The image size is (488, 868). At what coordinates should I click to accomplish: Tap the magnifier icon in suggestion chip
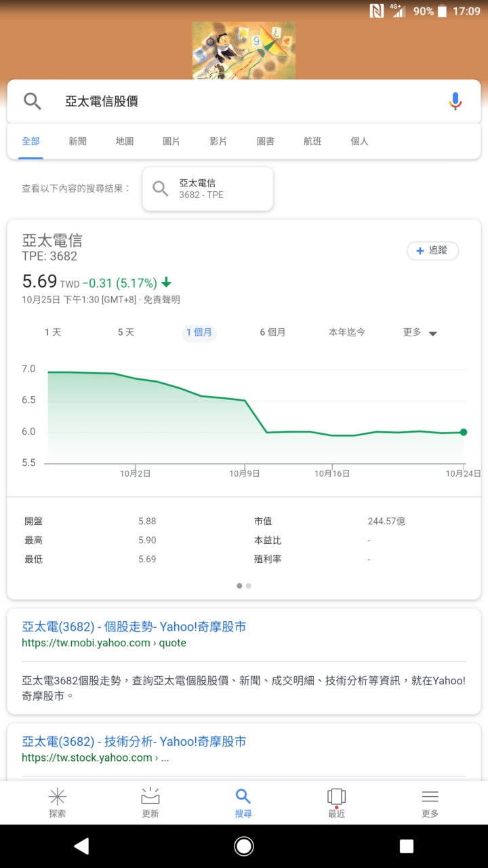click(x=161, y=189)
